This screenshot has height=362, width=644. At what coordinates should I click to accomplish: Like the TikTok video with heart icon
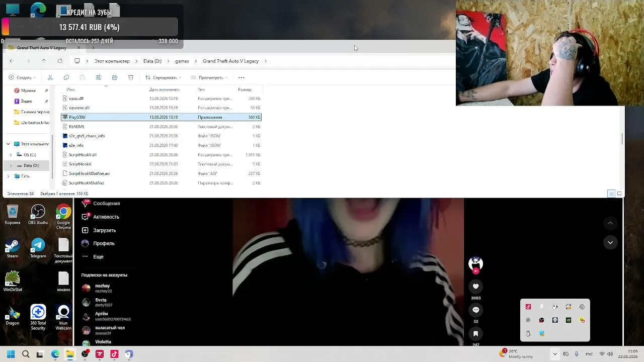[475, 287]
